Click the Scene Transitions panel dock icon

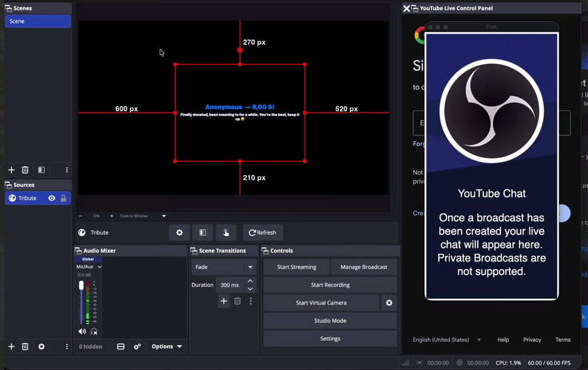(194, 251)
